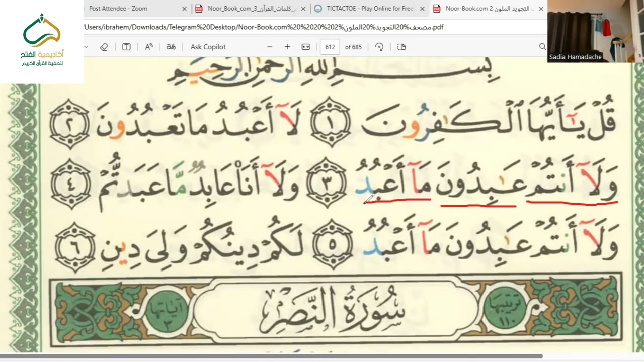Activate the Read aloud icon
The image size is (644, 362).
[x=149, y=47]
